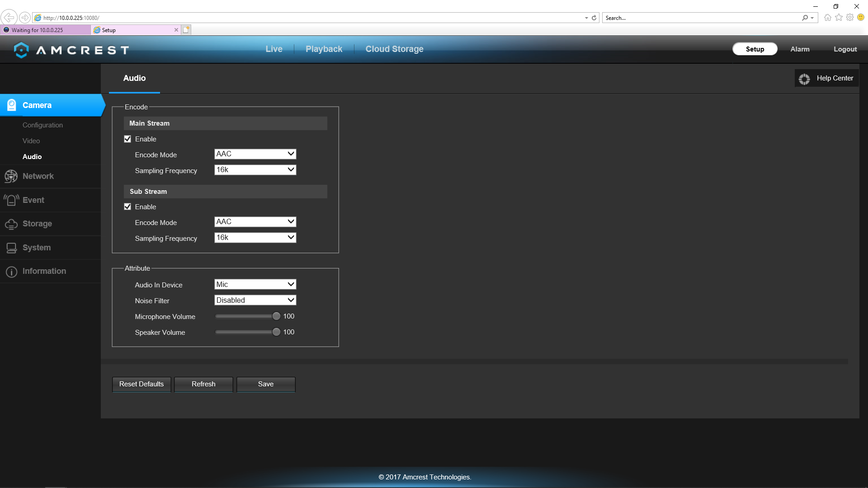Image resolution: width=868 pixels, height=488 pixels.
Task: Open Sub Stream Encode Mode dropdown
Action: point(255,222)
